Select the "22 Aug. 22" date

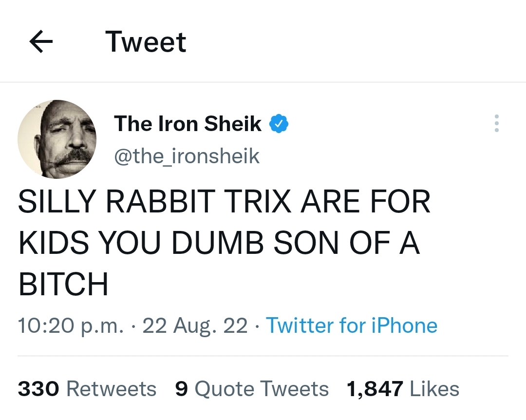click(195, 325)
